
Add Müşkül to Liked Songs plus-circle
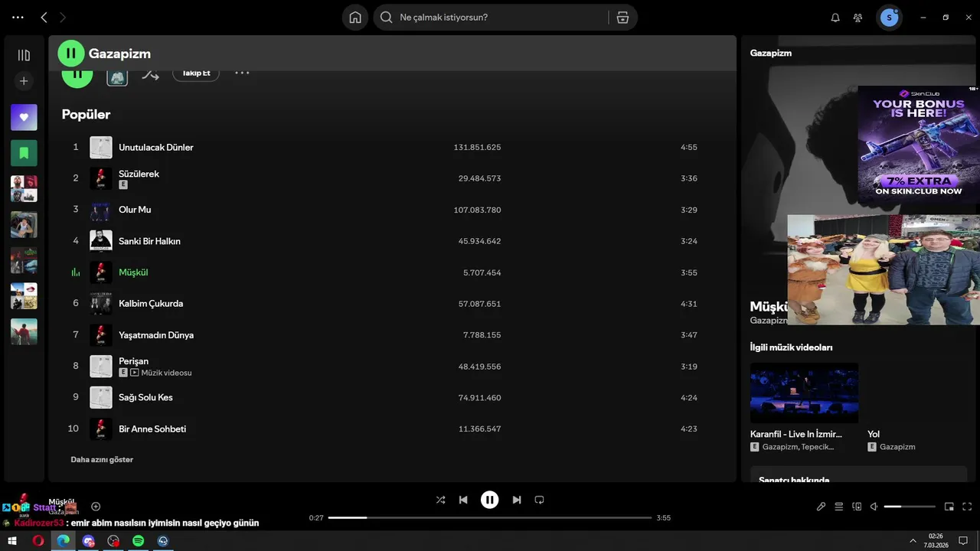(96, 507)
